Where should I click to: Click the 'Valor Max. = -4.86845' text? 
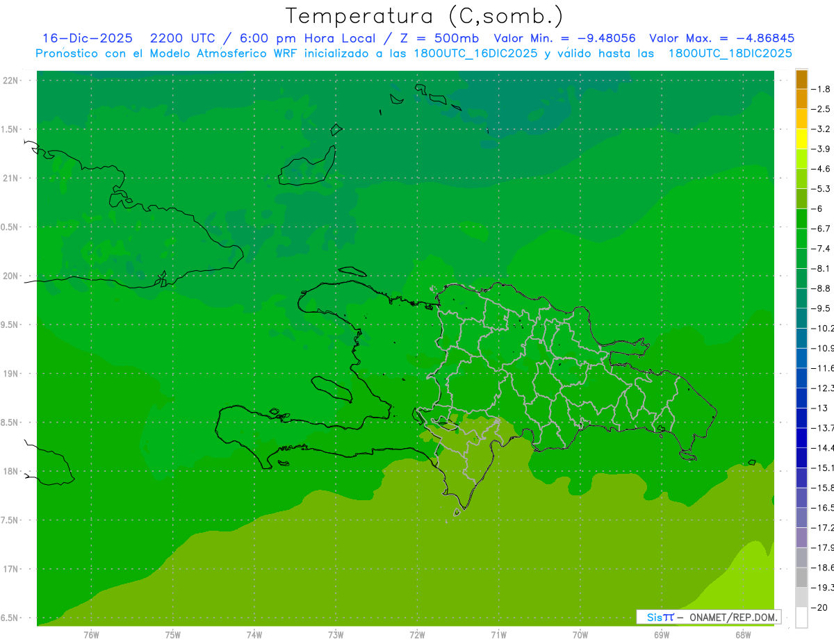[x=722, y=38]
